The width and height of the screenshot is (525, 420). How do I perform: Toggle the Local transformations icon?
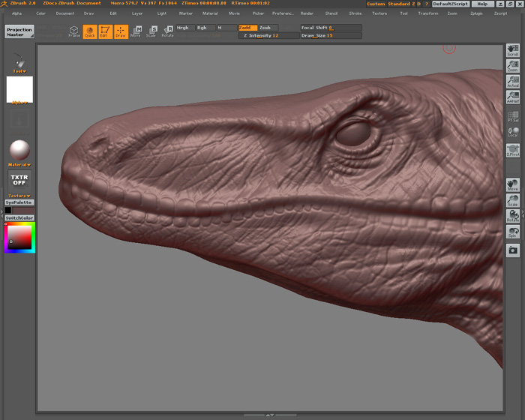click(x=512, y=132)
